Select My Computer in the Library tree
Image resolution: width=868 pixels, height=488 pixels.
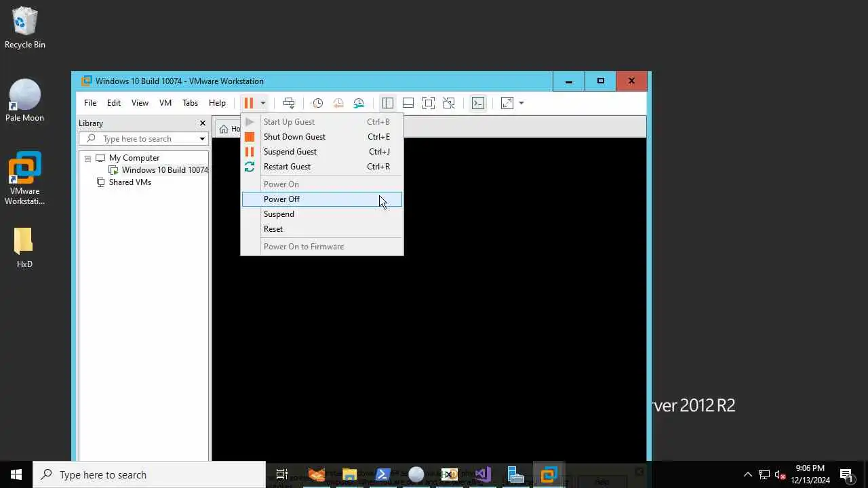pos(134,158)
